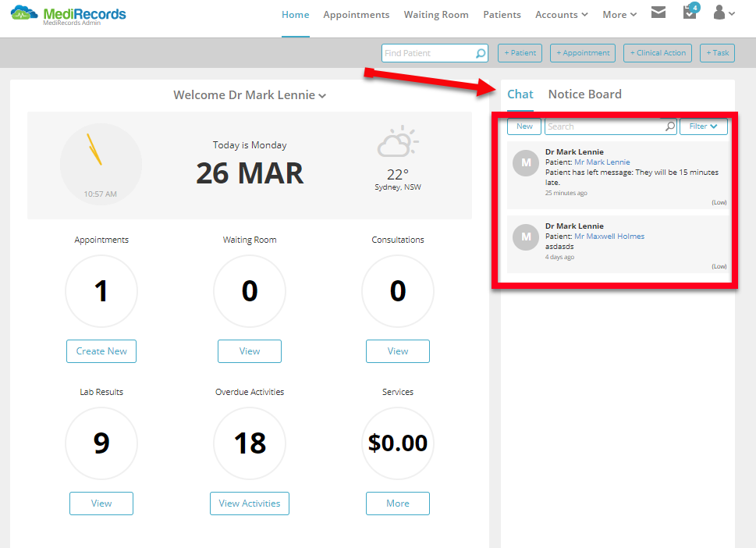Screen dimensions: 756x548
Task: Click View under Waiting Room
Action: tap(249, 351)
